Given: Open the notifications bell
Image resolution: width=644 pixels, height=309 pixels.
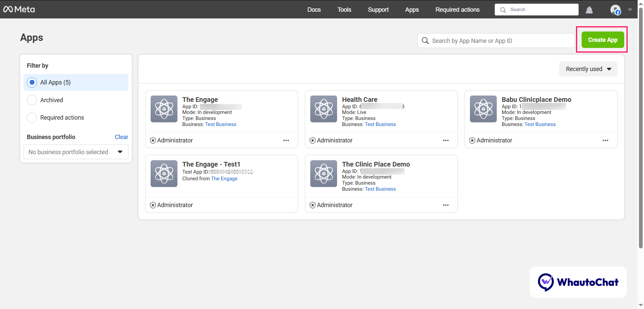Looking at the screenshot, I should click(x=589, y=10).
